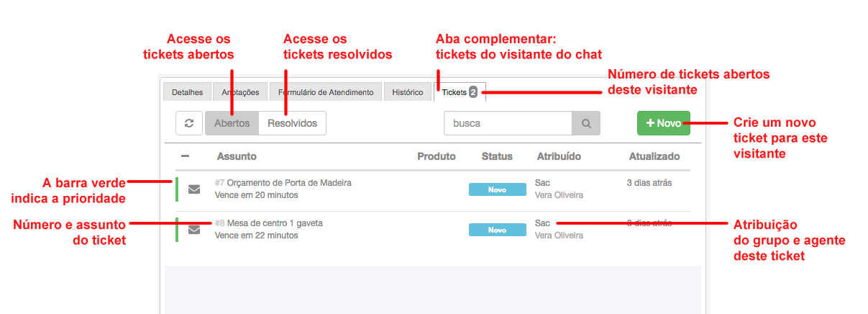The image size is (868, 314).
Task: Click the open tickets count badge
Action: coord(473,92)
